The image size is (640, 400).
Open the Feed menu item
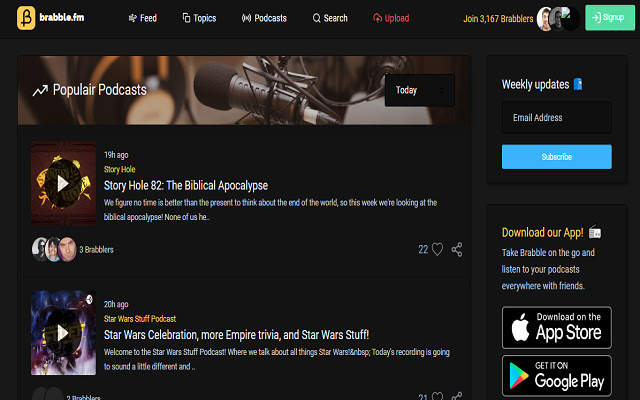pos(142,18)
